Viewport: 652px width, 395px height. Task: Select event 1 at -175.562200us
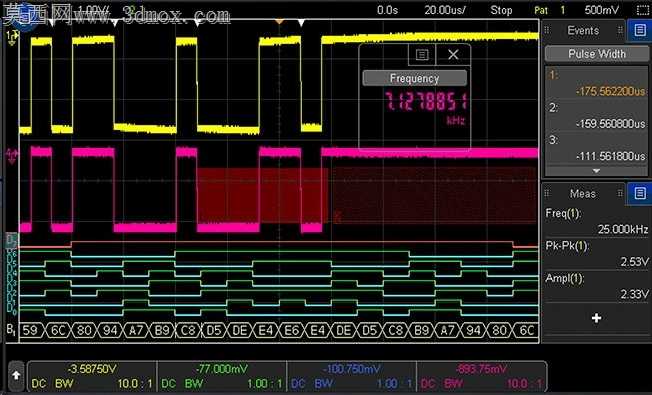pos(596,83)
